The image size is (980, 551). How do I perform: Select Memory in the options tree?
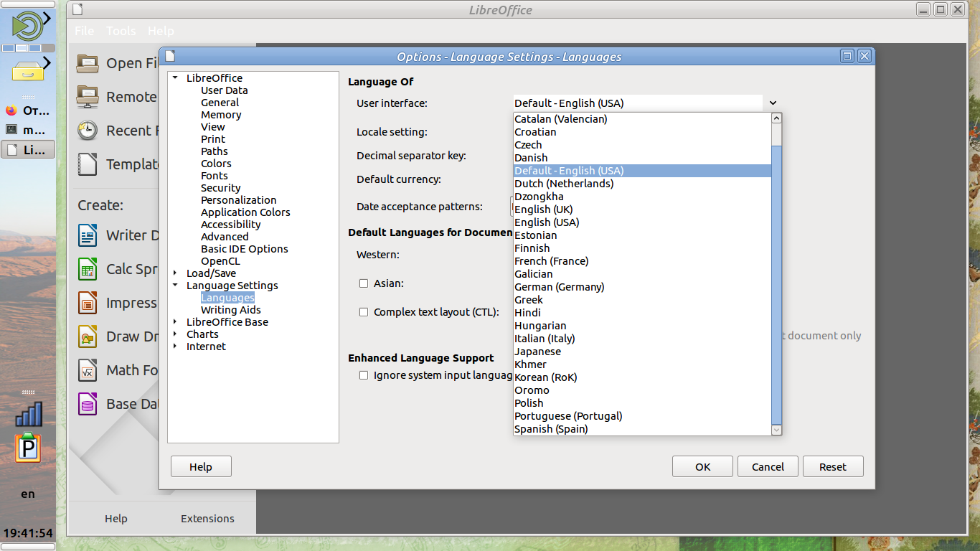(x=221, y=115)
